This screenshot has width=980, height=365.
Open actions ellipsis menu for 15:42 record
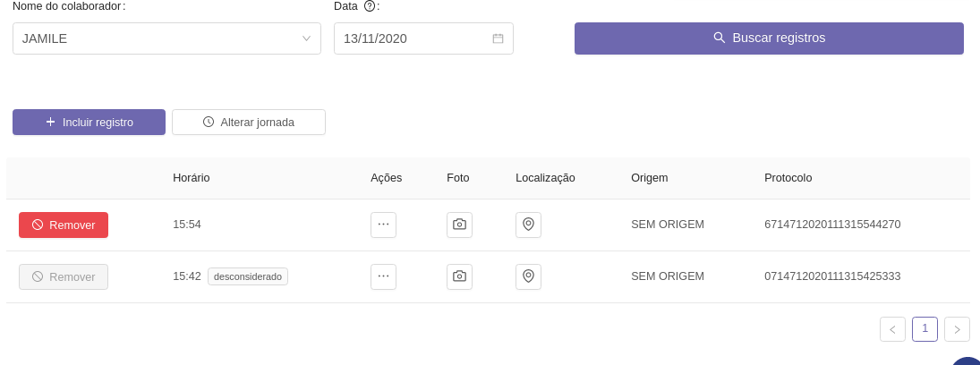point(383,276)
